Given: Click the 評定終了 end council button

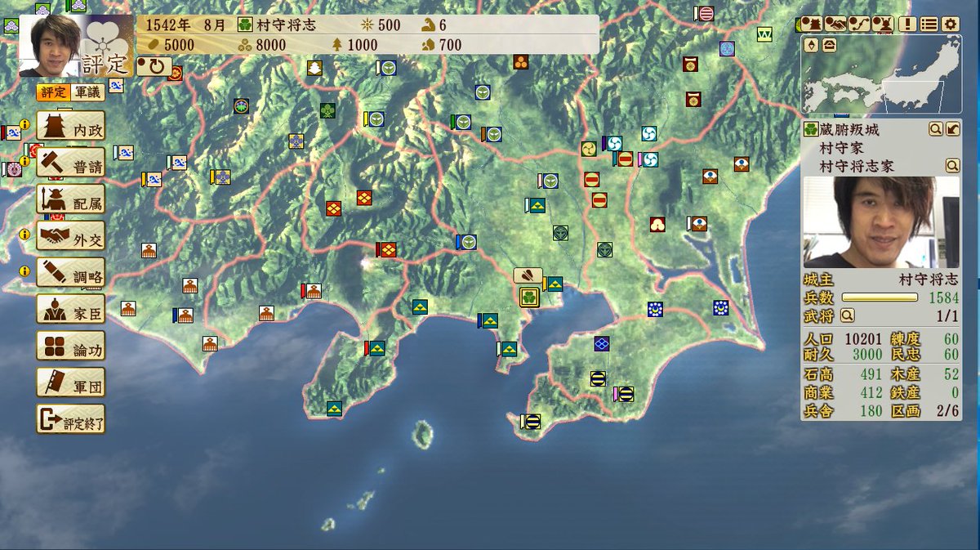Looking at the screenshot, I should [x=71, y=419].
